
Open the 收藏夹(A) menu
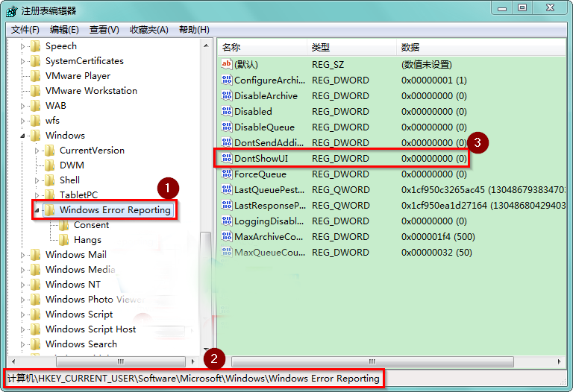coord(149,30)
